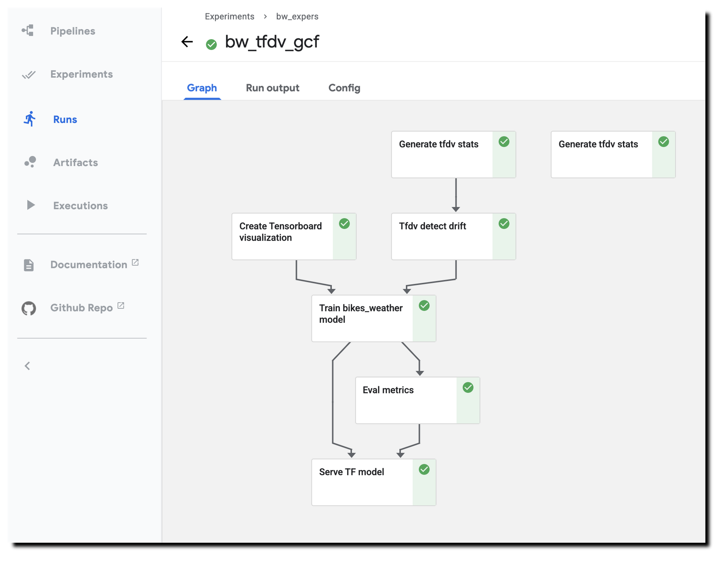
Task: Click the green run status icon by title
Action: (x=211, y=44)
